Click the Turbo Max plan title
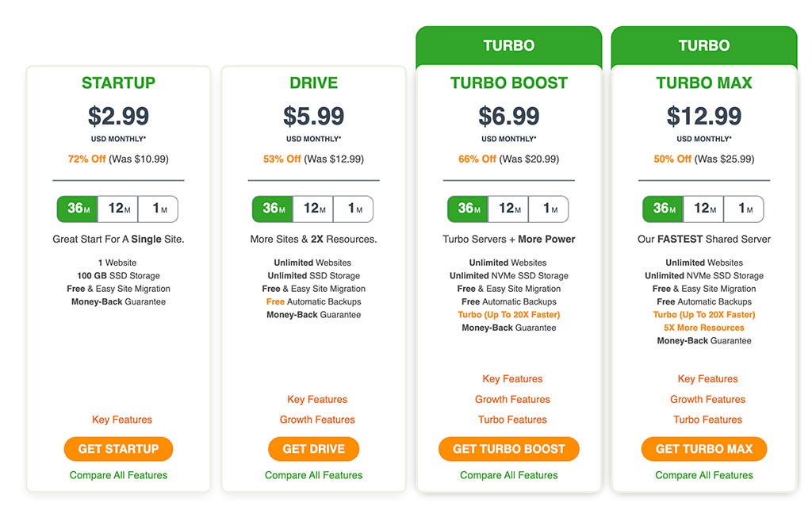This screenshot has height=514, width=812. [704, 83]
